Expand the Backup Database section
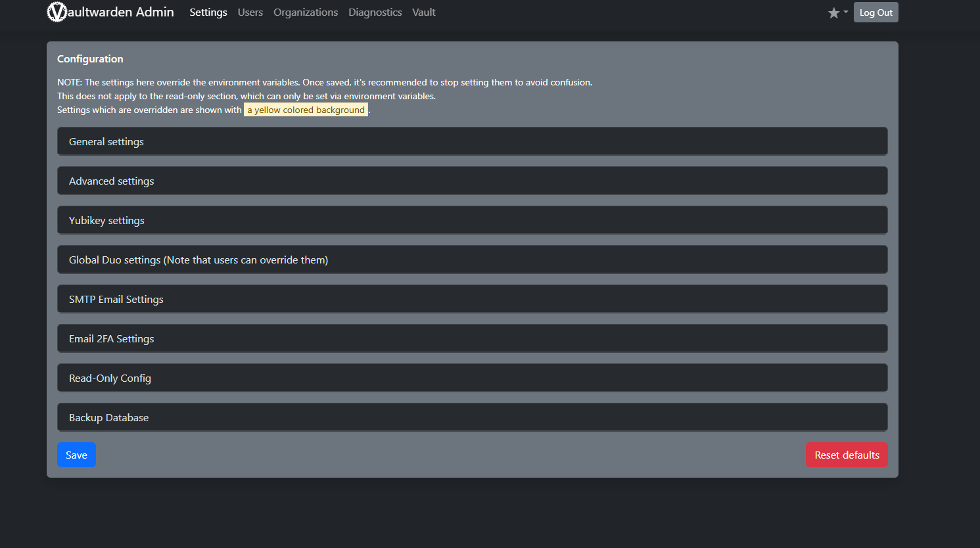Screen dimensions: 980x548 tap(472, 417)
